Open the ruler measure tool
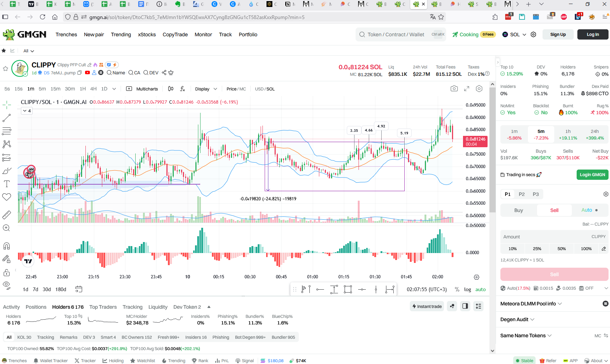 click(x=7, y=215)
